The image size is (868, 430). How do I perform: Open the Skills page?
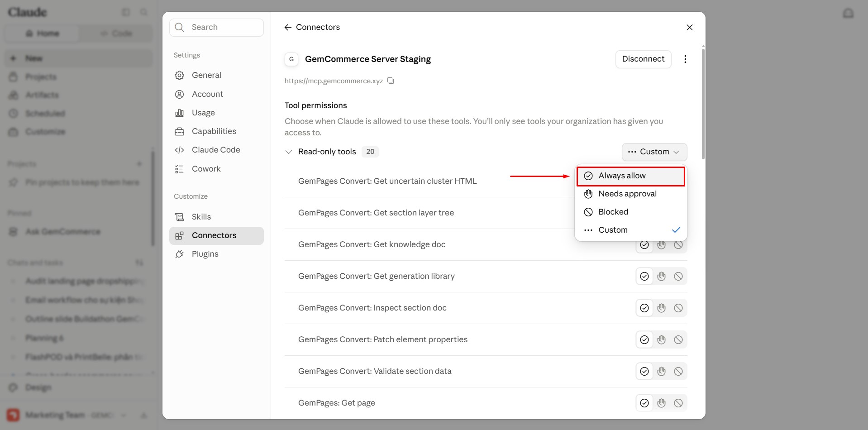pos(216,217)
